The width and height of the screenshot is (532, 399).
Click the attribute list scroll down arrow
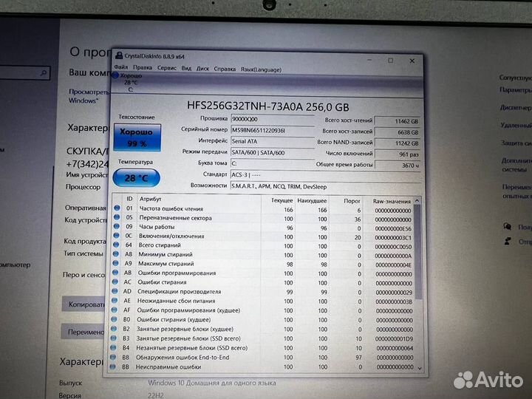(420, 368)
